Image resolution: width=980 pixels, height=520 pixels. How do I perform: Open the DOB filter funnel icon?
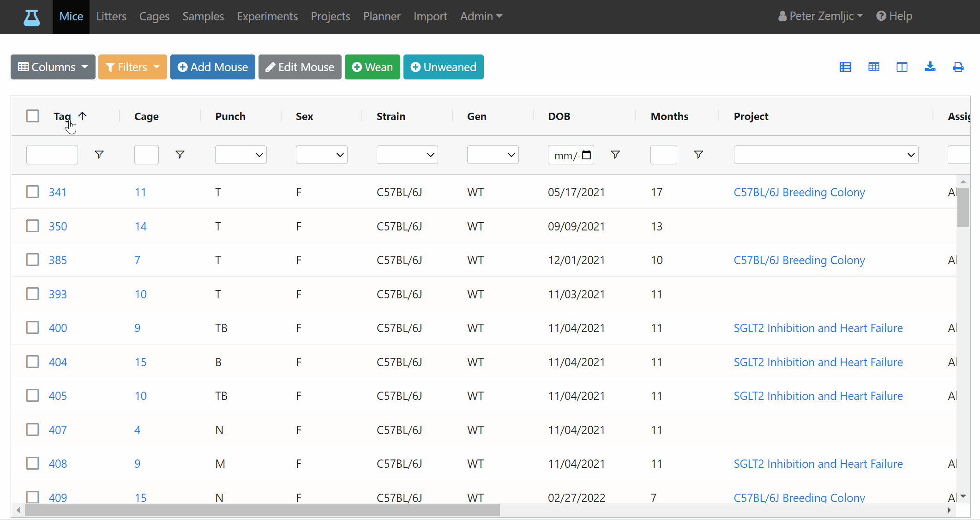point(615,155)
